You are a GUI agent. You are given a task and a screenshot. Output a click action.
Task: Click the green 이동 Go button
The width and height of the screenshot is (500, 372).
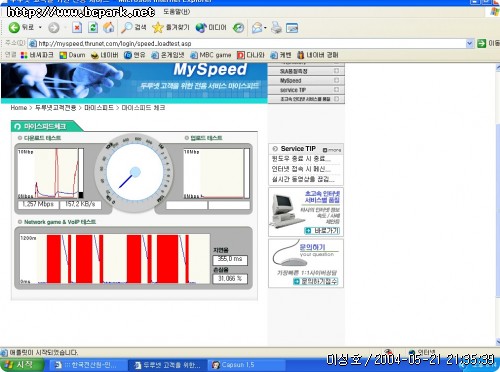[488, 43]
